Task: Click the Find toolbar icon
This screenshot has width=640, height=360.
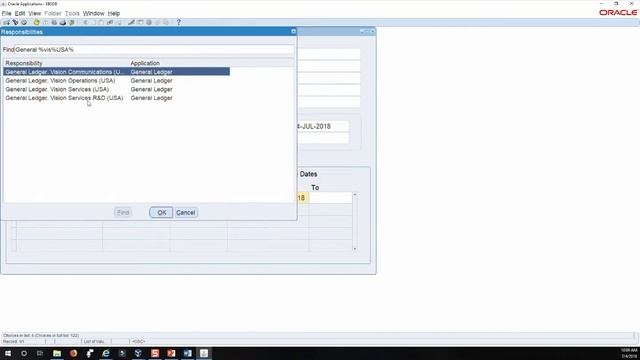Action: point(15,22)
